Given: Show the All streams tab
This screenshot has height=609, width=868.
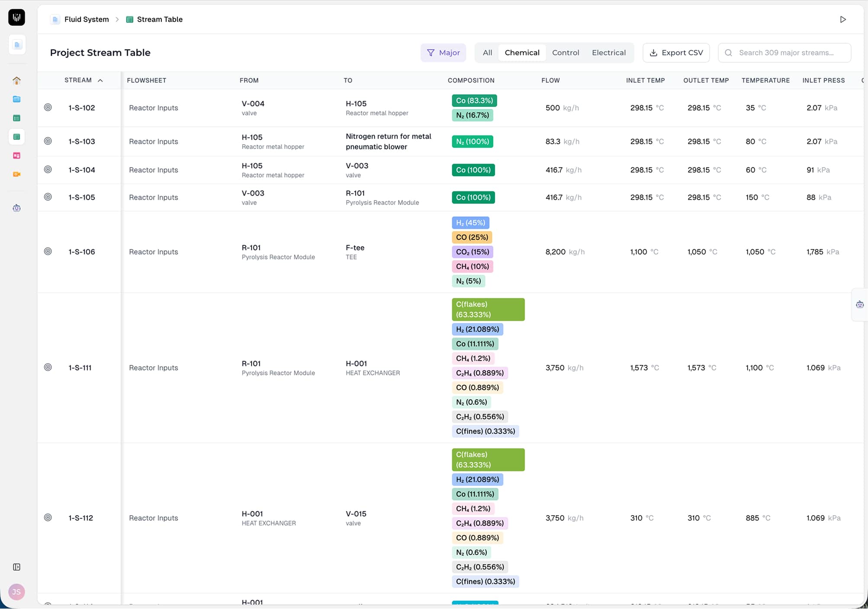Looking at the screenshot, I should (x=487, y=53).
